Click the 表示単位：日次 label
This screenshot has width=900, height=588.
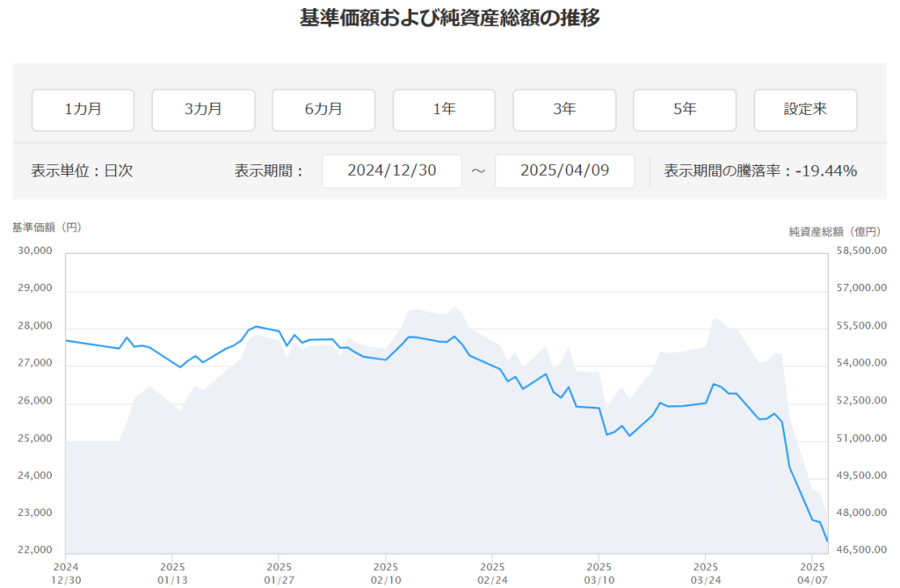(82, 171)
